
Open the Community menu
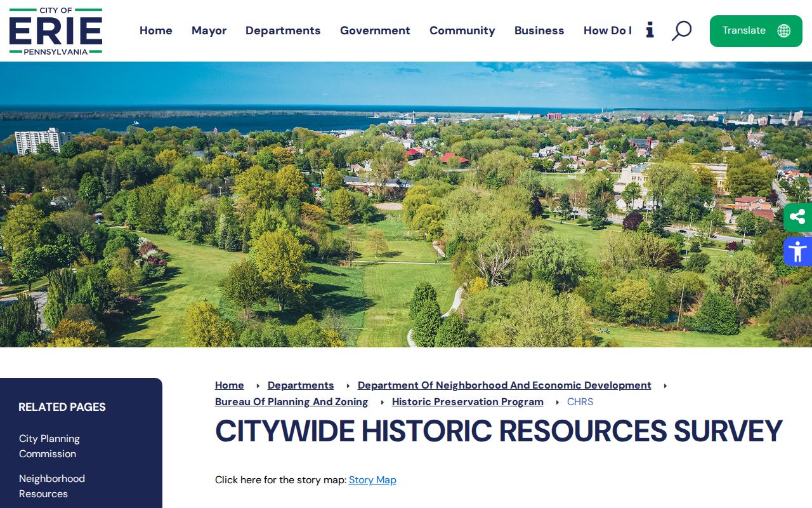click(462, 30)
